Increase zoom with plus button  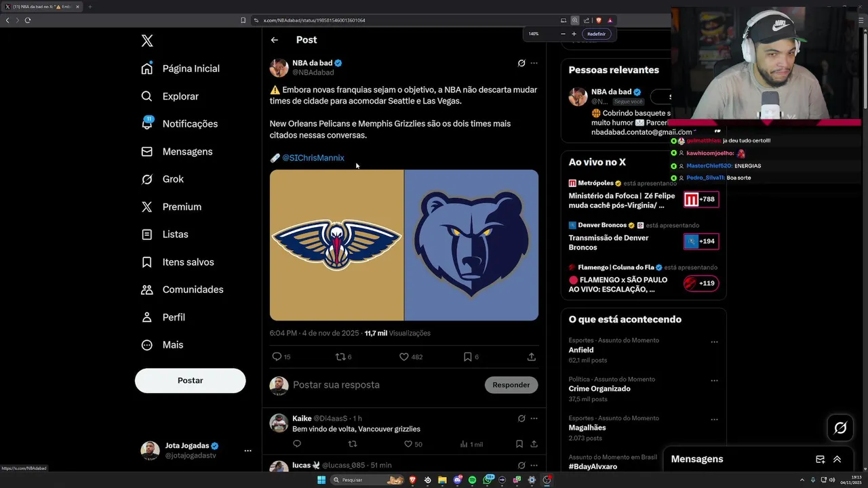pyautogui.click(x=574, y=34)
